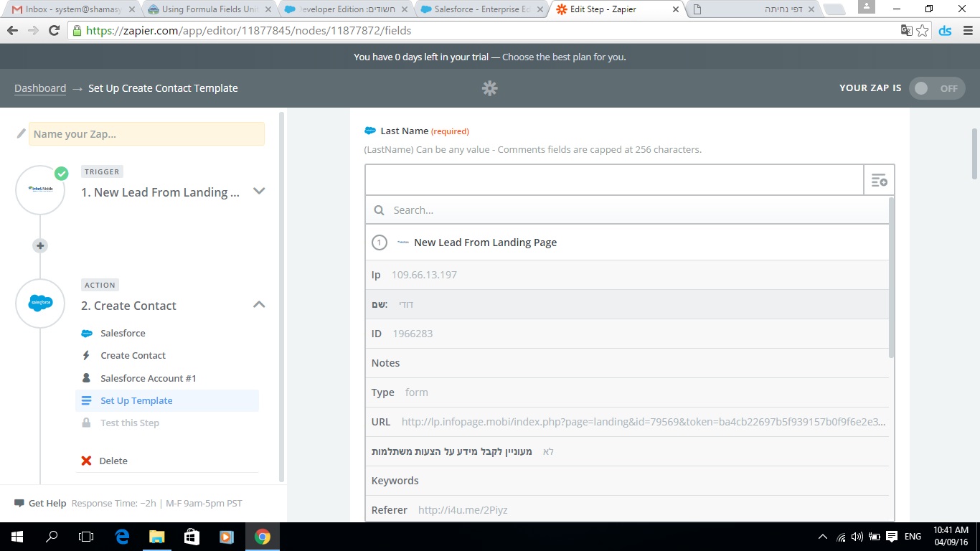Open the Task View taskbar button
Screen dimensions: 980x551
[86, 537]
